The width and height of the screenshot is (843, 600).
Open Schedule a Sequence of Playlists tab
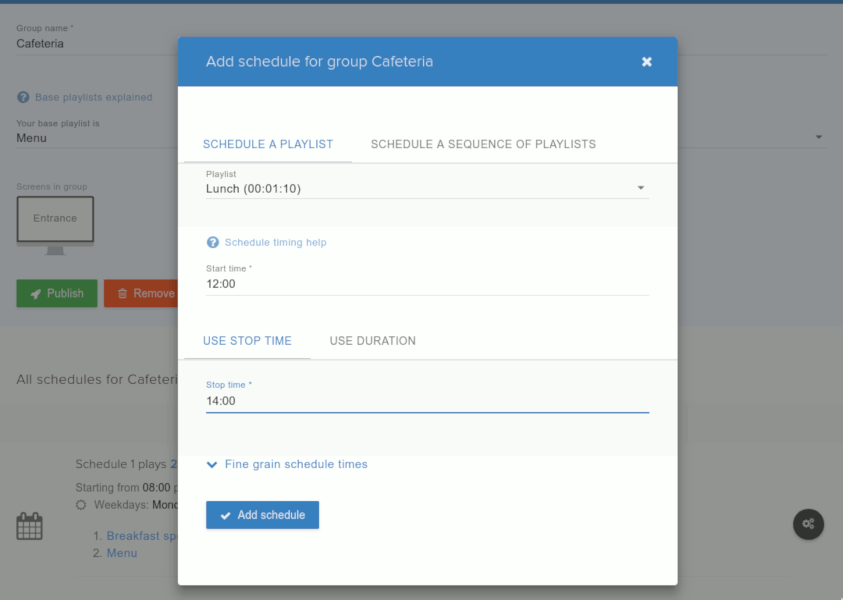point(483,144)
